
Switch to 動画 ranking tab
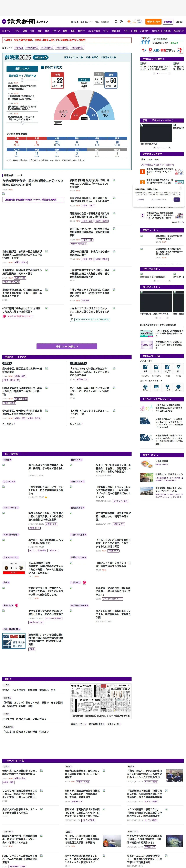coord(157,160)
